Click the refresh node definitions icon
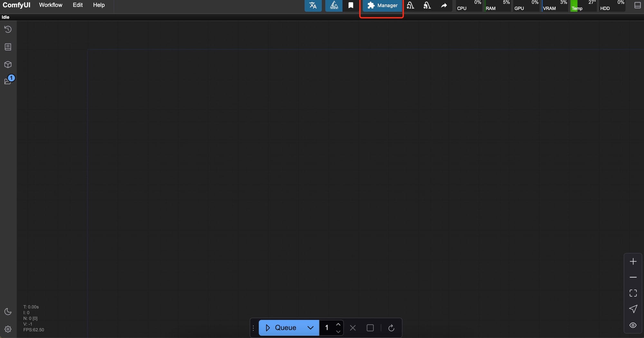The width and height of the screenshot is (644, 338). [391, 328]
